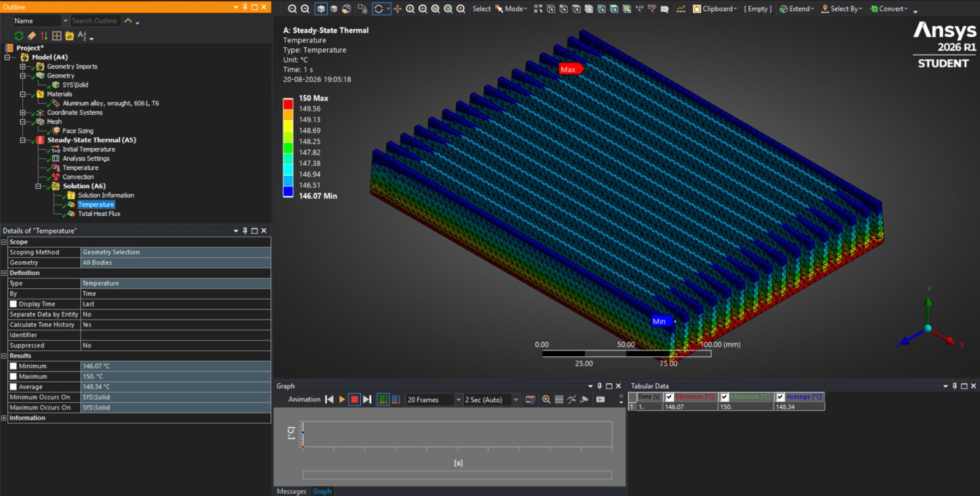Open the Name filter dropdown in Outline

tap(66, 21)
